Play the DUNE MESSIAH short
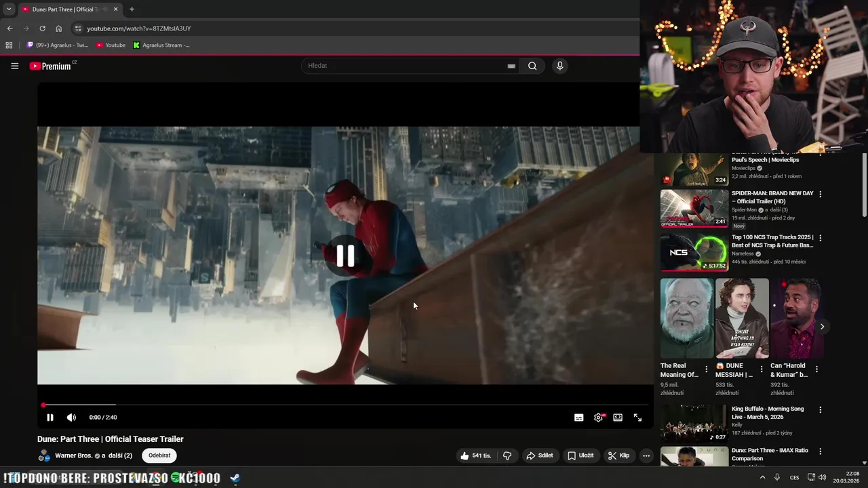 click(742, 319)
